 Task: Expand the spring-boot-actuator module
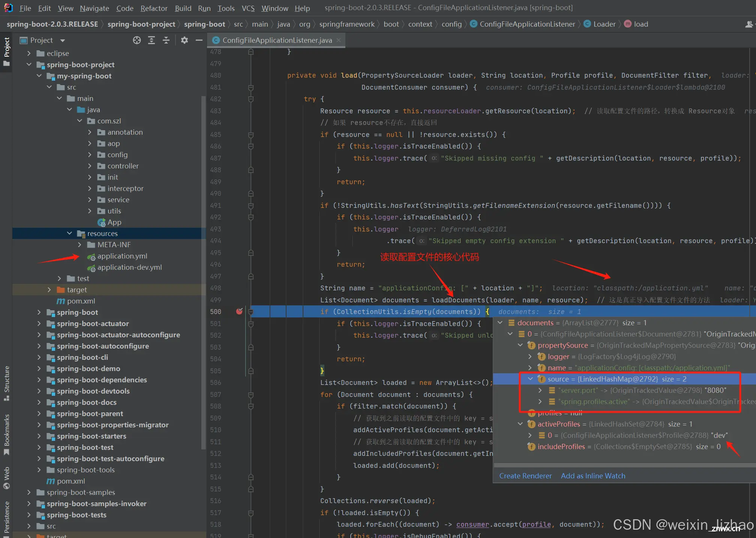click(x=39, y=323)
